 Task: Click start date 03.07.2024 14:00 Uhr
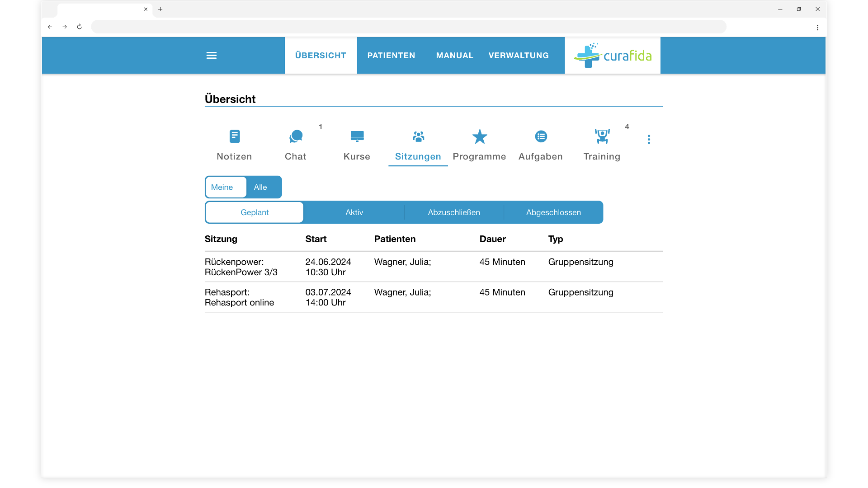(x=328, y=297)
